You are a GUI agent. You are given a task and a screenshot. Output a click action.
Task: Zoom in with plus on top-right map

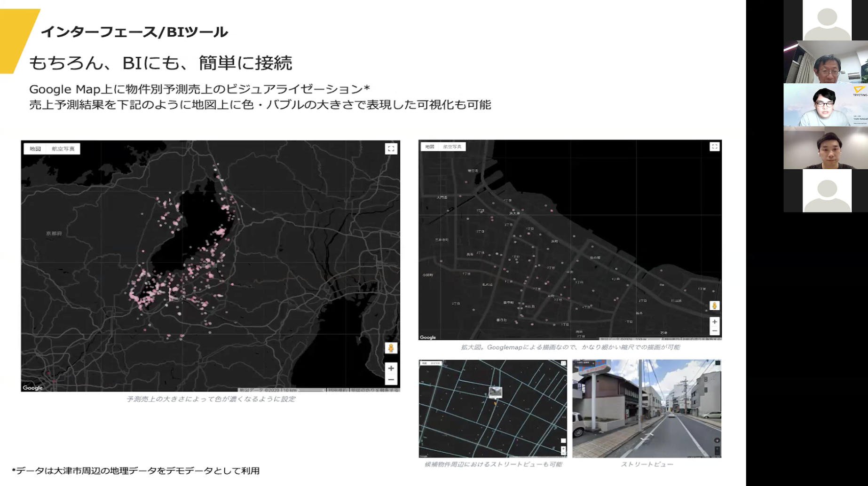click(x=714, y=322)
